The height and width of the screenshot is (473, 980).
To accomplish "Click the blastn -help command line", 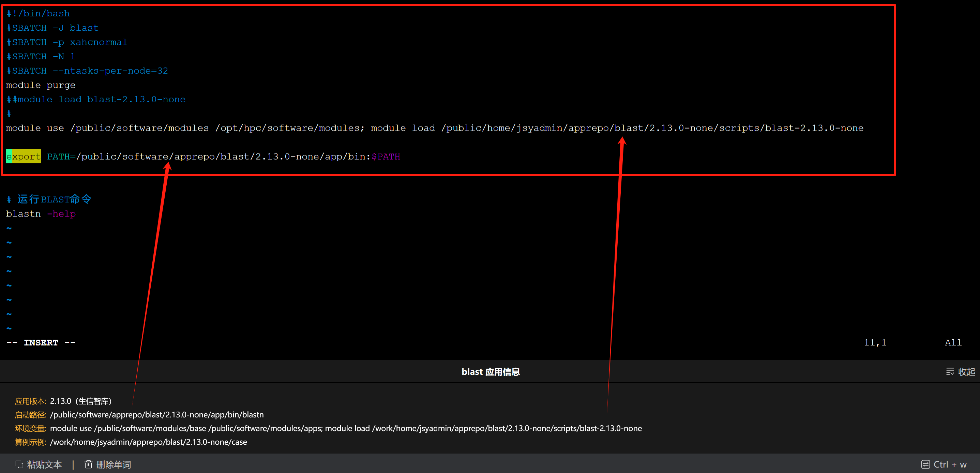I will click(x=41, y=214).
